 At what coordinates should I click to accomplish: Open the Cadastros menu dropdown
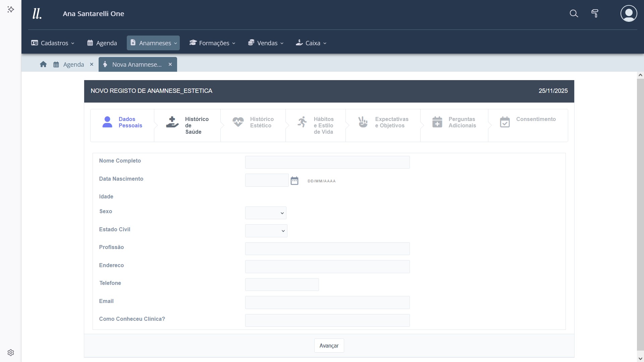coord(53,43)
